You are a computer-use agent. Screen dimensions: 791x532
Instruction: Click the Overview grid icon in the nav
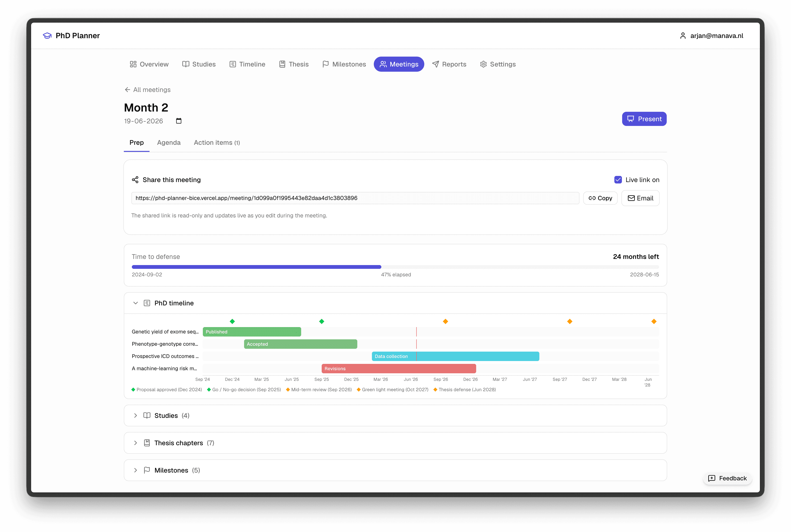(x=133, y=64)
